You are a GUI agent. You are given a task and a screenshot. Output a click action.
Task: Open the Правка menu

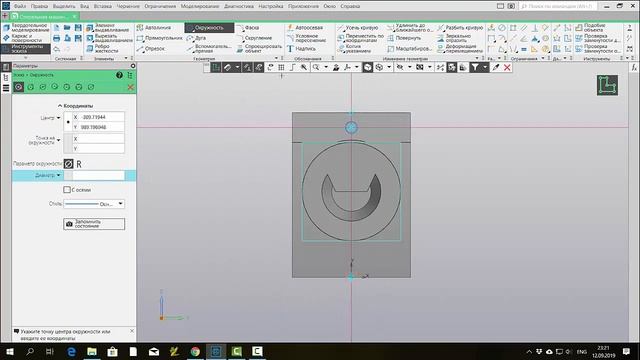[x=39, y=6]
